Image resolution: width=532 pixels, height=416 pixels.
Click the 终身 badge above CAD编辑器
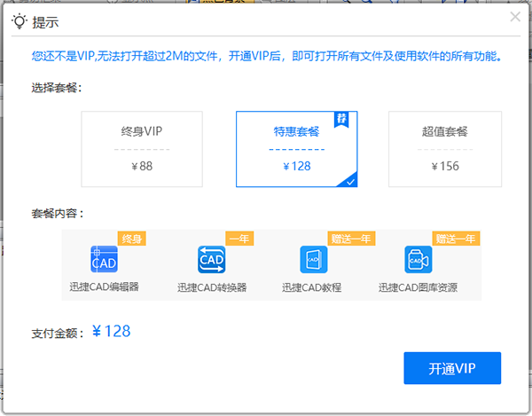(x=131, y=239)
